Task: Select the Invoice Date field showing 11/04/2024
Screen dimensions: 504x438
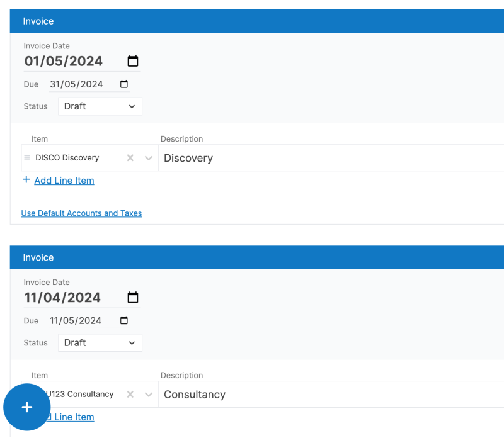Action: coord(63,297)
